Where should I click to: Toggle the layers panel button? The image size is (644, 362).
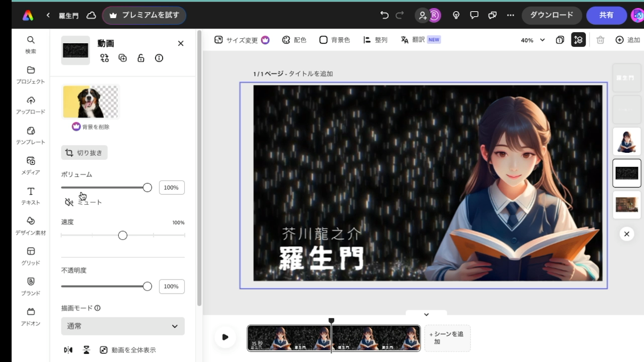578,40
